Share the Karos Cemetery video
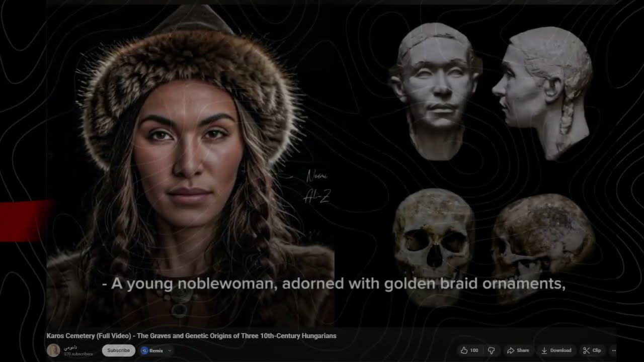The width and height of the screenshot is (644, 362). [x=518, y=350]
